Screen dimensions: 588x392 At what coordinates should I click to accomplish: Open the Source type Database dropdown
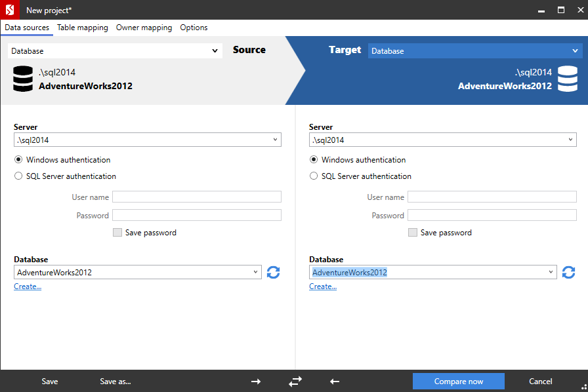tap(115, 51)
